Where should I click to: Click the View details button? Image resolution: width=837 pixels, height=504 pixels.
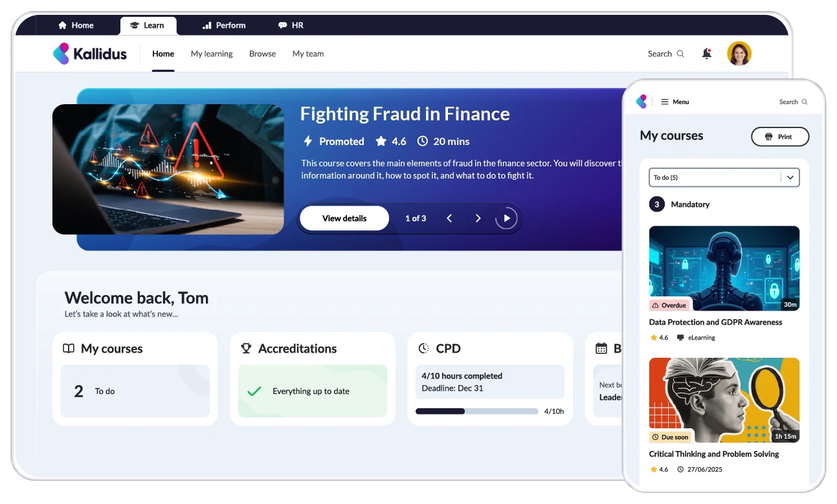point(344,218)
